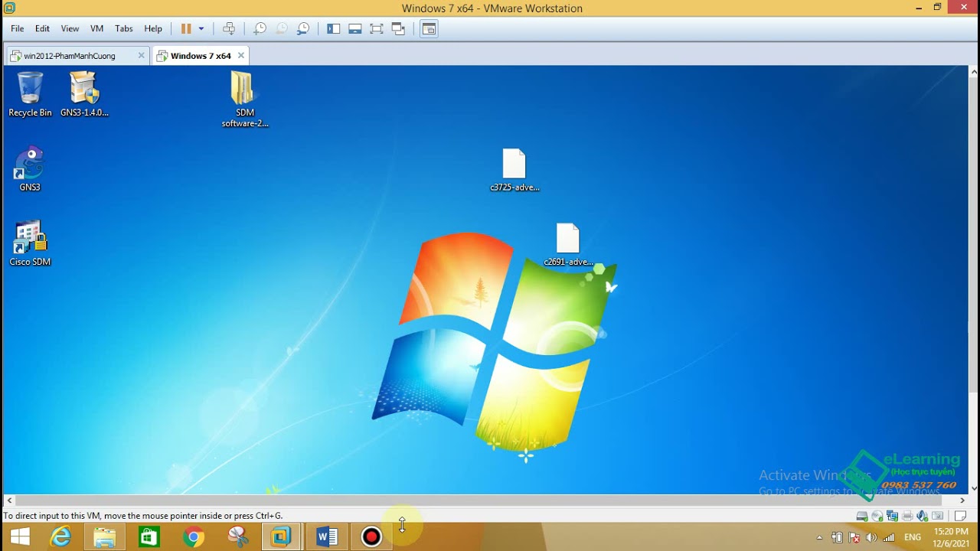Click the CD/DVD drive status icon

[877, 516]
